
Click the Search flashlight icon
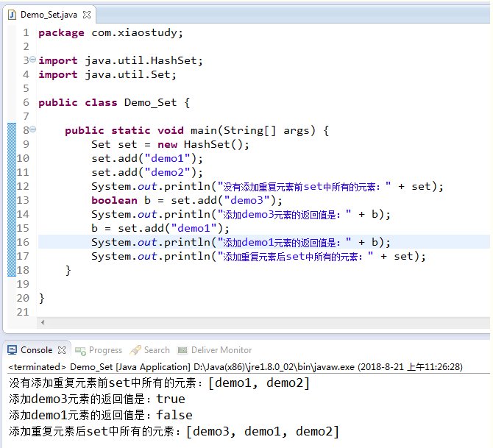(135, 350)
